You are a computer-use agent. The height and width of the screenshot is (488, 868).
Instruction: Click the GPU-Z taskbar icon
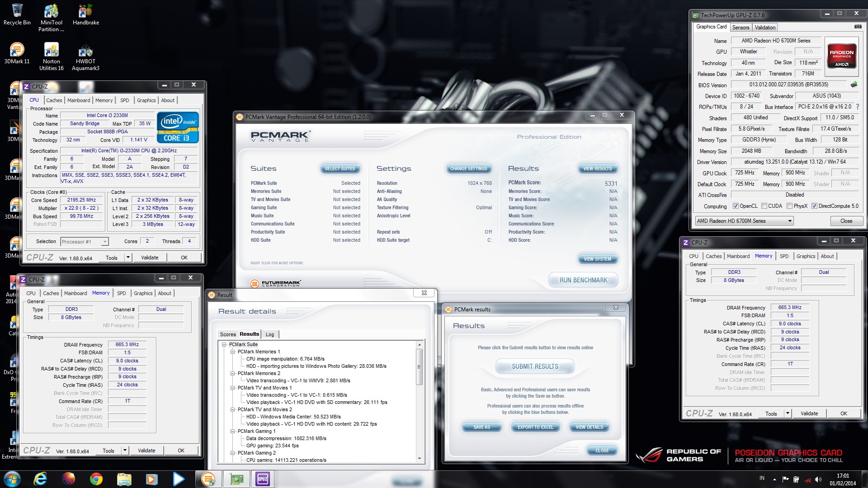pyautogui.click(x=236, y=479)
